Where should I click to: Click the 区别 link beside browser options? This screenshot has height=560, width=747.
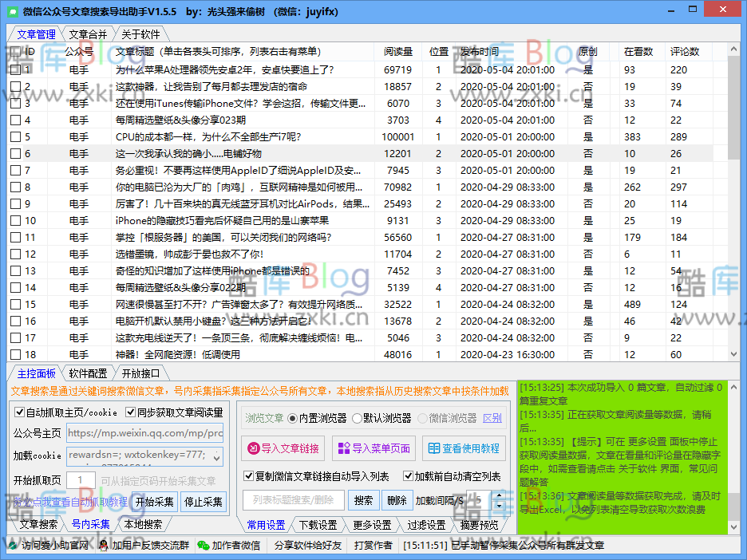492,418
